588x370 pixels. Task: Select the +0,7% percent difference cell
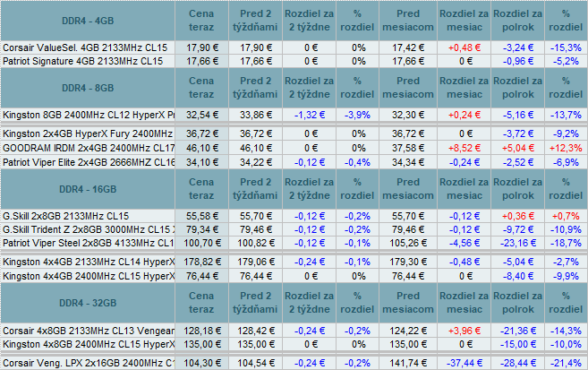(566, 216)
